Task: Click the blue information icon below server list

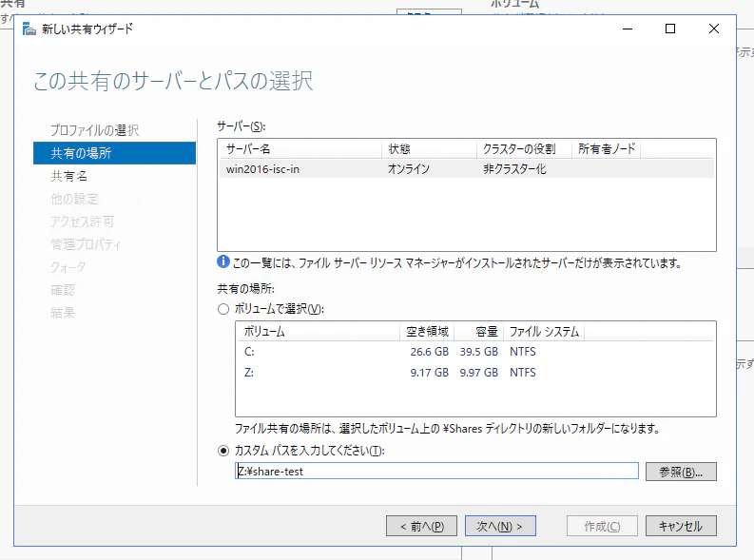Action: point(223,262)
